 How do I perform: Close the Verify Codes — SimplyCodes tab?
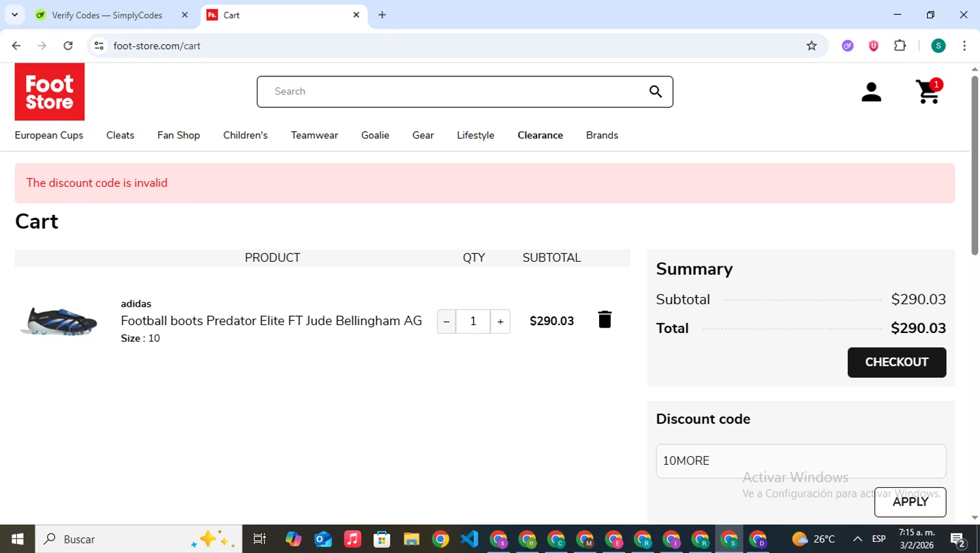pos(185,15)
